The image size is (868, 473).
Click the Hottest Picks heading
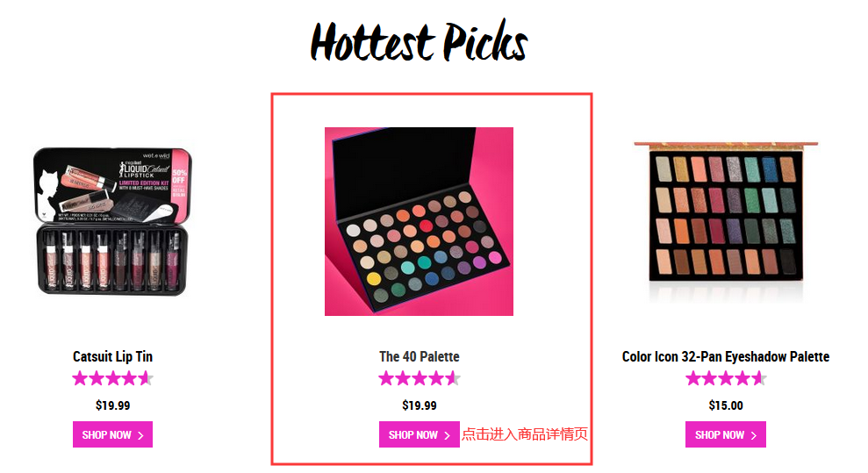point(419,41)
